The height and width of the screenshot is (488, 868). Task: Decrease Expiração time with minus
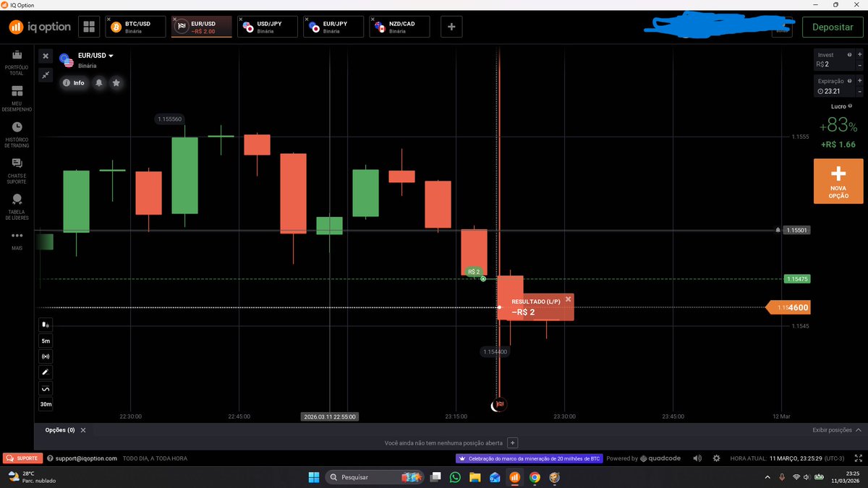859,91
